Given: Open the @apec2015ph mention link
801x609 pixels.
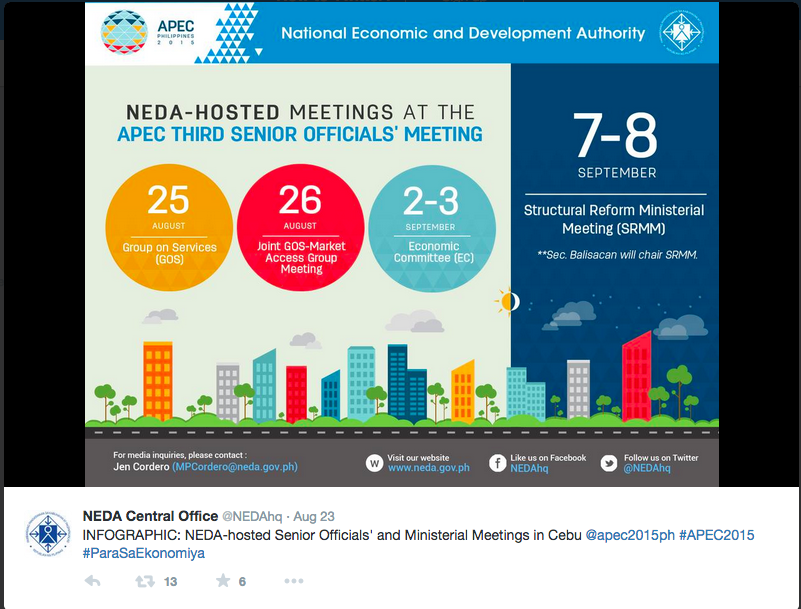Looking at the screenshot, I should 629,536.
